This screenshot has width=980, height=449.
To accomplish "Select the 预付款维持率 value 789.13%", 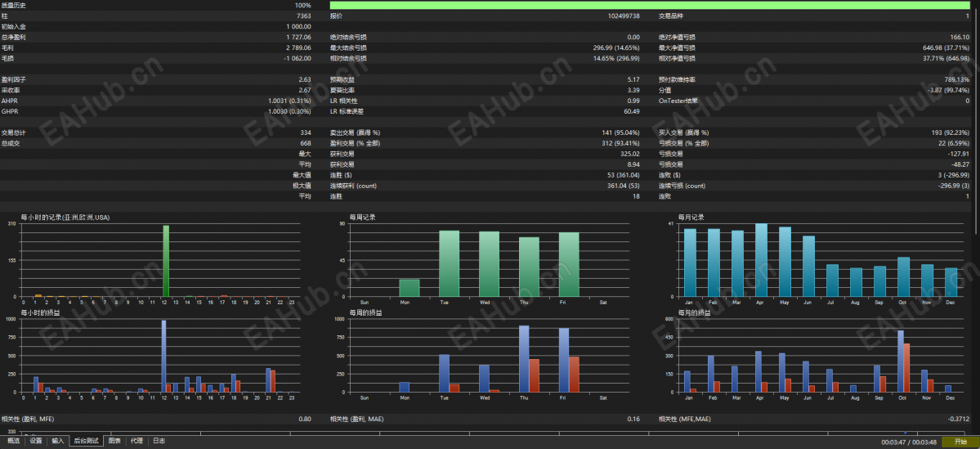I will (x=957, y=79).
